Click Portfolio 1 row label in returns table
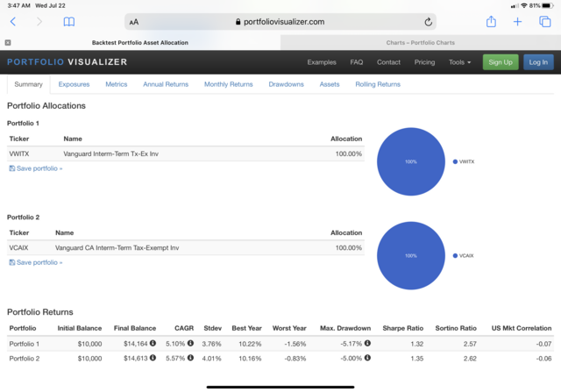Screen dimensions: 561x392 [25, 344]
